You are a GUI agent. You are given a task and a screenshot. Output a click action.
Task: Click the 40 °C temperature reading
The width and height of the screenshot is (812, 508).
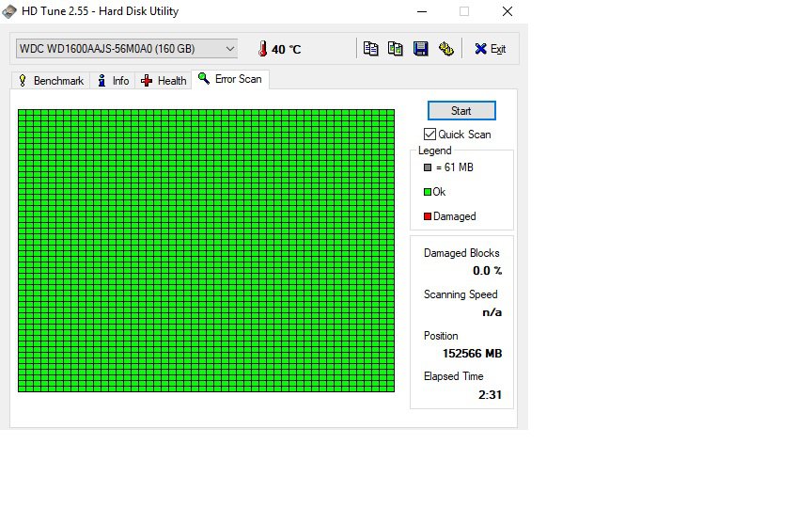(287, 49)
